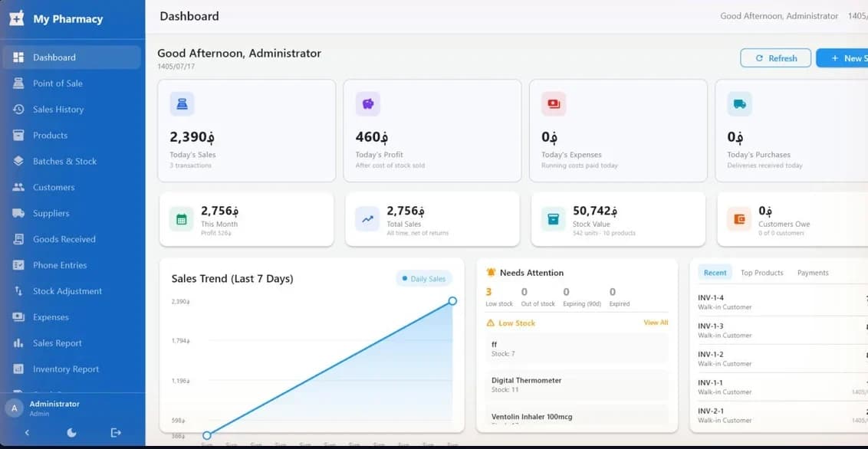
Task: Click the Expired count
Action: click(612, 292)
